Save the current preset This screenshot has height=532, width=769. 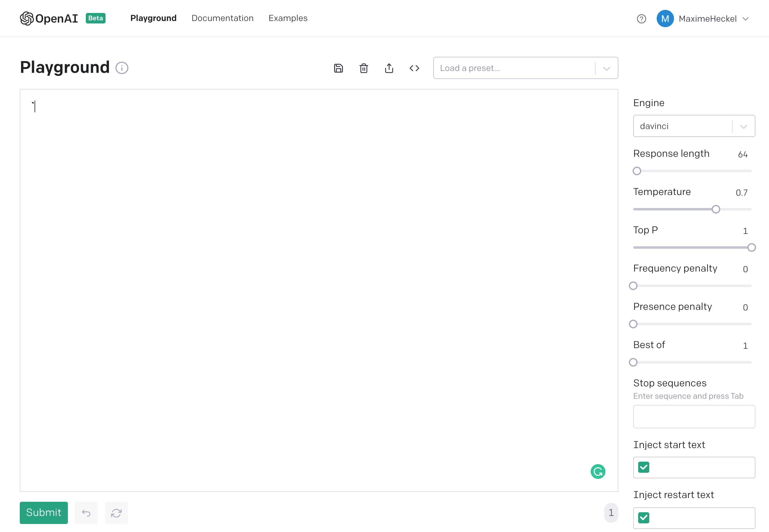338,68
